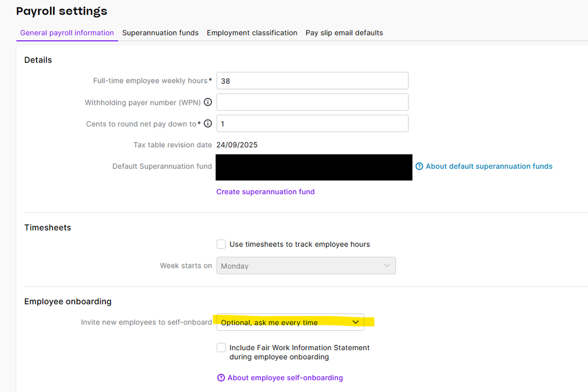
Task: Open About employee self-onboarding link text
Action: click(285, 378)
